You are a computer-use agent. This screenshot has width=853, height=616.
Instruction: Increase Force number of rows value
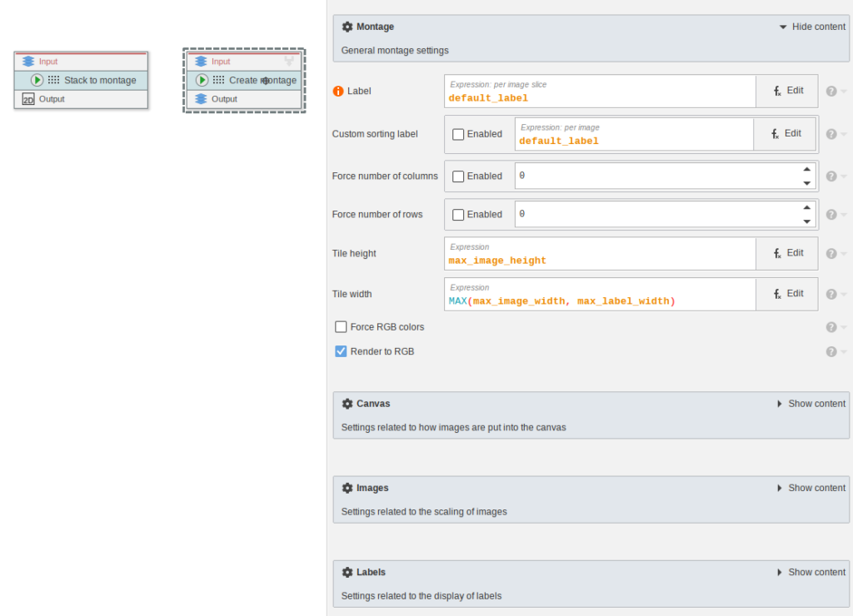tap(806, 208)
